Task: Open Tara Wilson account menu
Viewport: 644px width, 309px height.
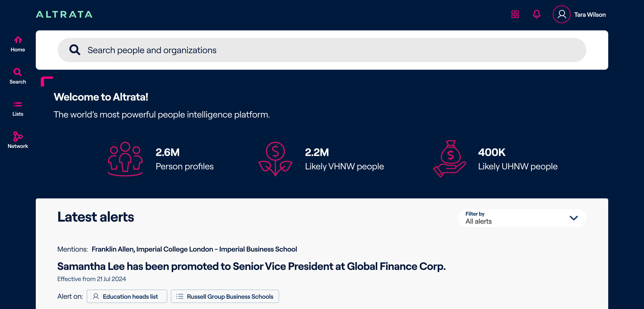Action: pyautogui.click(x=590, y=15)
